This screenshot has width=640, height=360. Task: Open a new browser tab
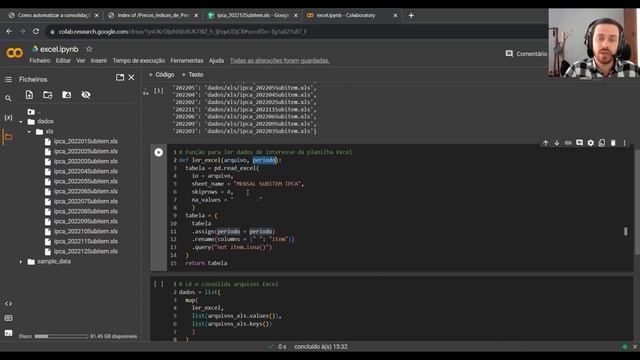tap(411, 15)
